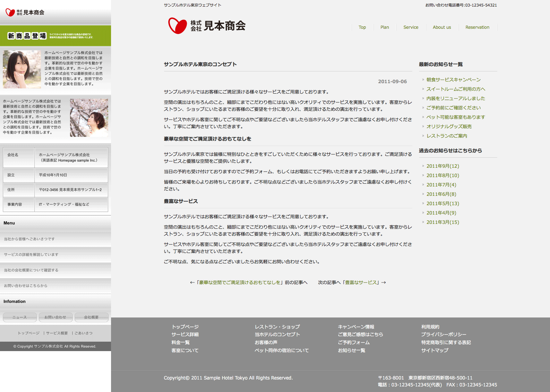This screenshot has width=550, height=392.
Task: Click the small heart logo in left sidebar
Action: tap(10, 12)
